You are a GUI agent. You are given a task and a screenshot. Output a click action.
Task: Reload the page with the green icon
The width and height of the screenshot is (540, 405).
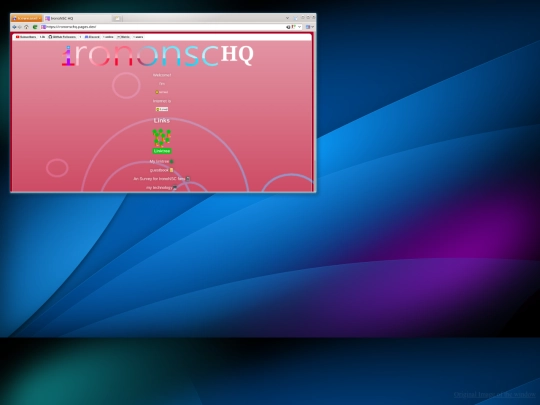pos(35,27)
